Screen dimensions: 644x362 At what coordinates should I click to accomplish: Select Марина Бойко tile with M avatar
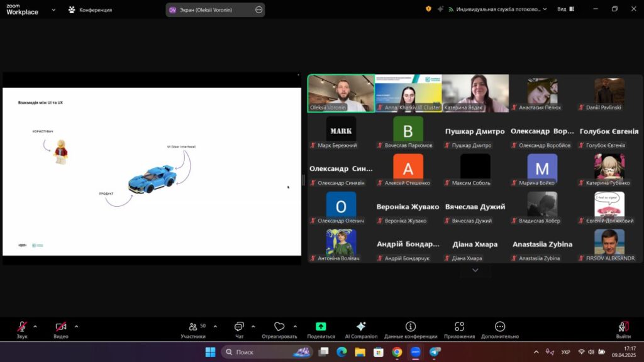coord(542,169)
